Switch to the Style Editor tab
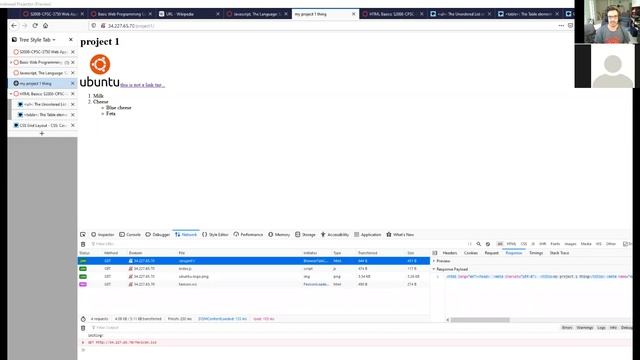The image size is (640, 360). click(215, 235)
